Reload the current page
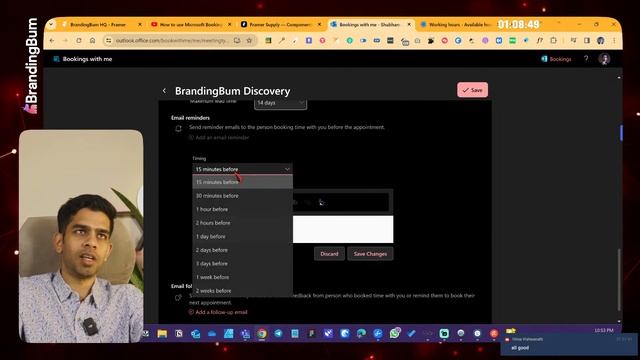 coord(79,40)
